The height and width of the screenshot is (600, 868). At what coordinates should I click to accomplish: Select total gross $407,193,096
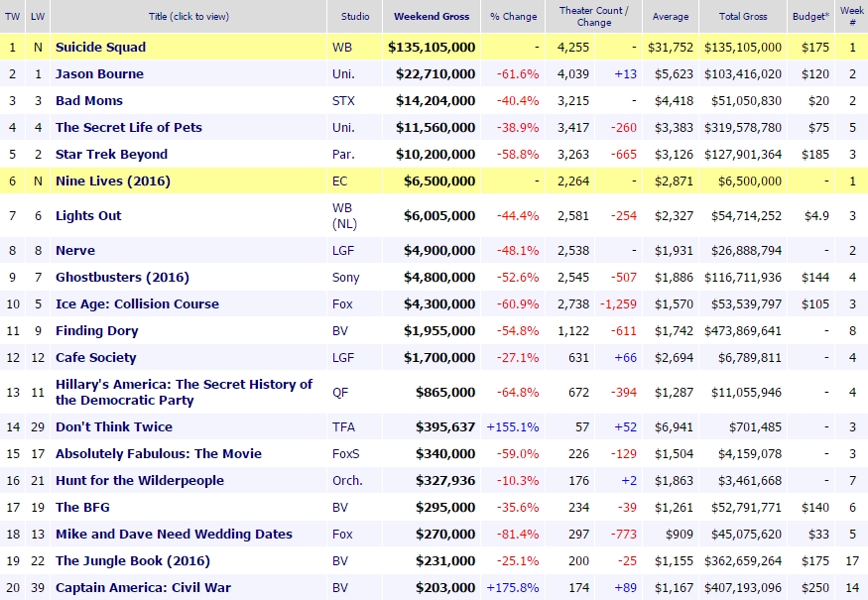pyautogui.click(x=743, y=587)
